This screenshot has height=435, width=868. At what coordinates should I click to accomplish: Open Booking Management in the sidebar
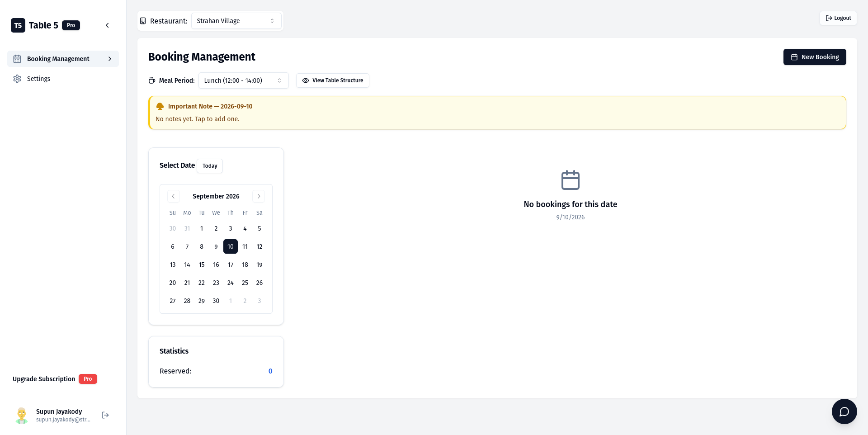tap(63, 59)
